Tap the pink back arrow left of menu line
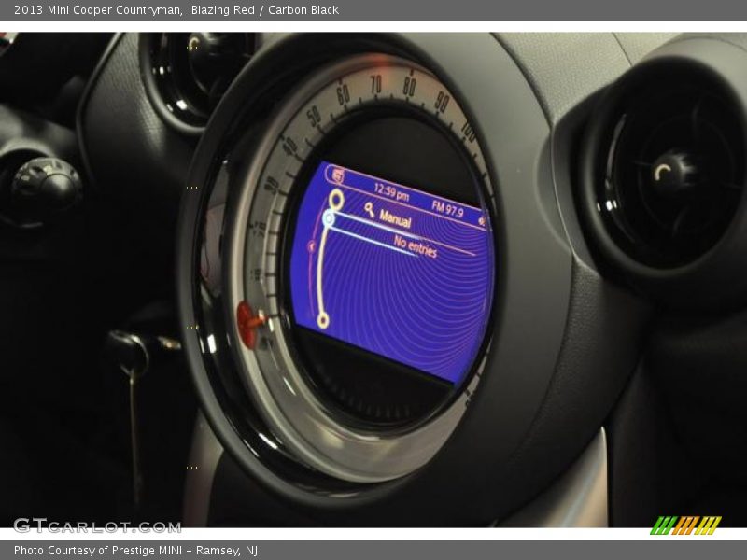The height and width of the screenshot is (560, 747). (x=312, y=246)
